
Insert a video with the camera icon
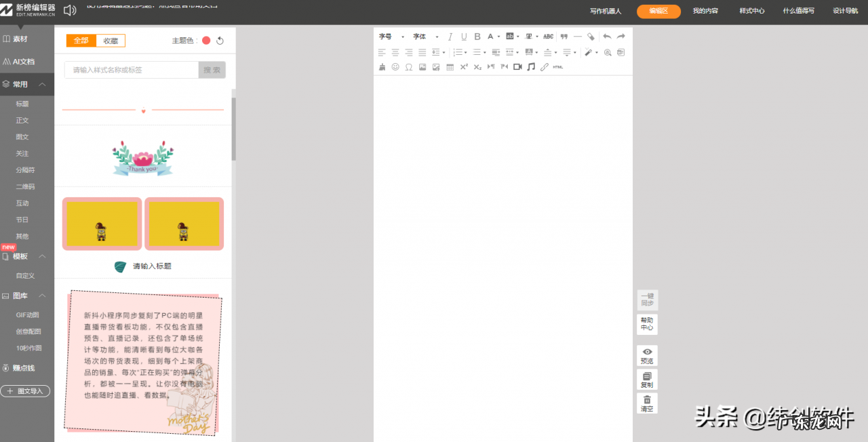517,67
